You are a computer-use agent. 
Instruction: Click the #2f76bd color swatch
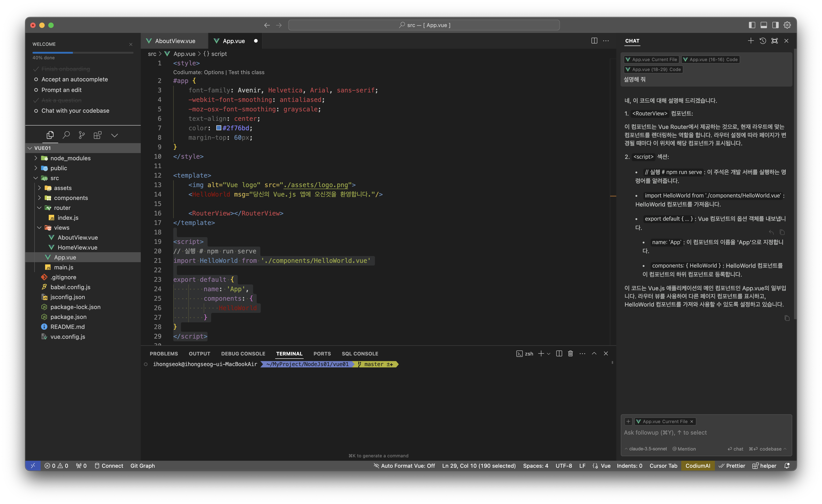pyautogui.click(x=219, y=128)
